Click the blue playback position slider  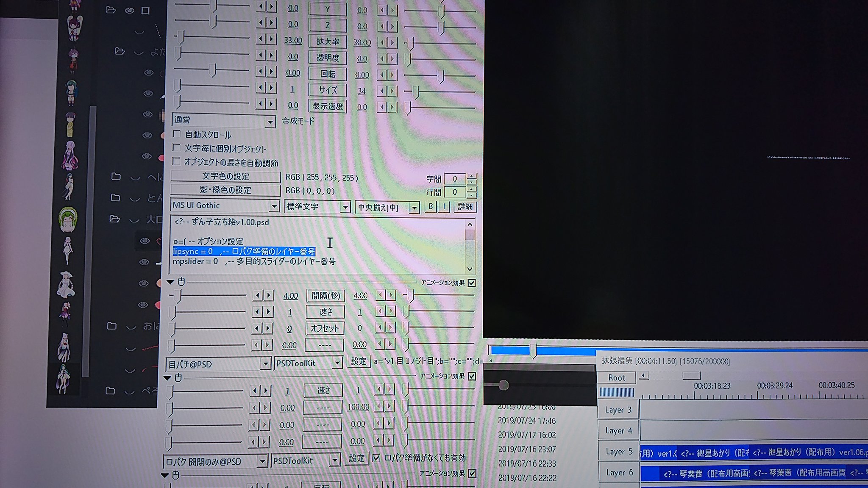pos(533,350)
